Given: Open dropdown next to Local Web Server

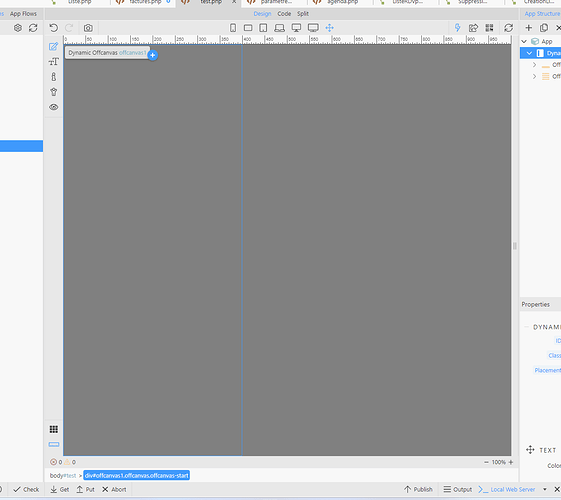Looking at the screenshot, I should (x=545, y=489).
